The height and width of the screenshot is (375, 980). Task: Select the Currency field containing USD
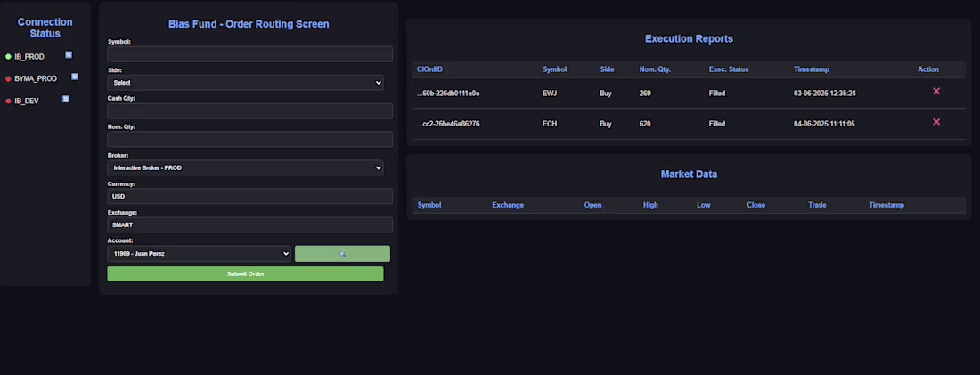[250, 196]
